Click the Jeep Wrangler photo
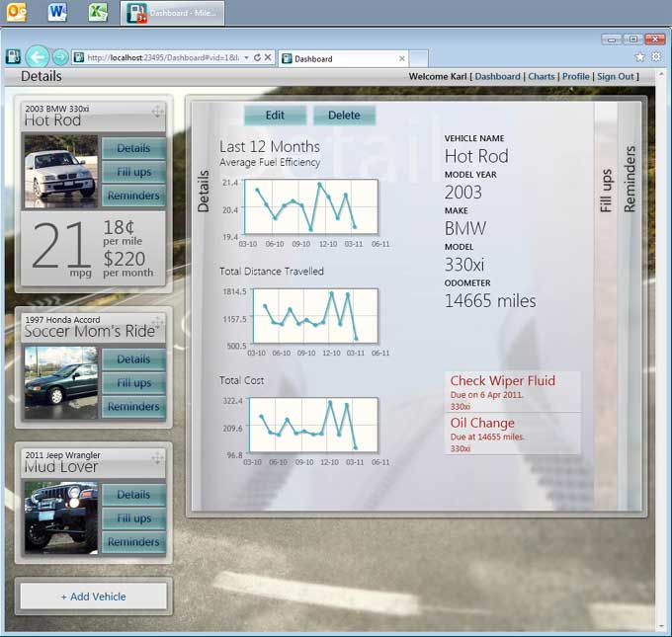 click(x=61, y=518)
